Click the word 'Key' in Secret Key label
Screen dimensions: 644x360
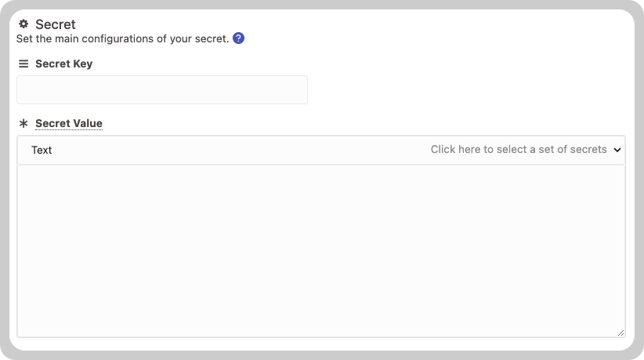(x=82, y=64)
